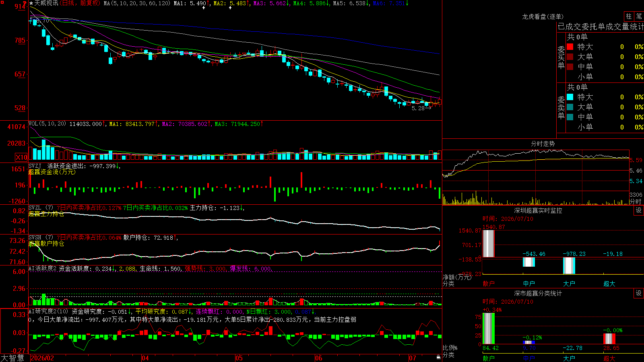This screenshot has height=362, width=644.
Task: Click 超大 category in 深市超赢分类统计 chart
Action: pyautogui.click(x=609, y=358)
